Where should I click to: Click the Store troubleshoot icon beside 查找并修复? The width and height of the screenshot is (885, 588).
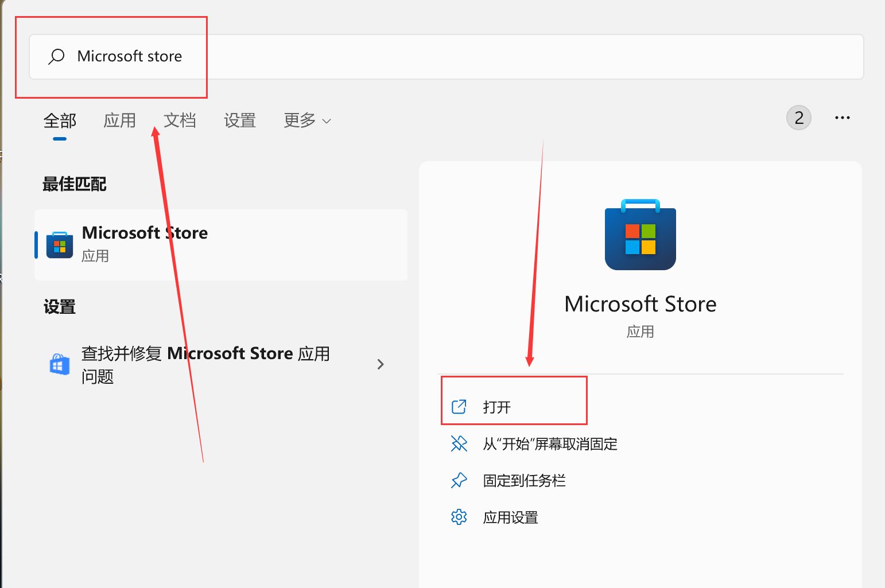pyautogui.click(x=58, y=364)
